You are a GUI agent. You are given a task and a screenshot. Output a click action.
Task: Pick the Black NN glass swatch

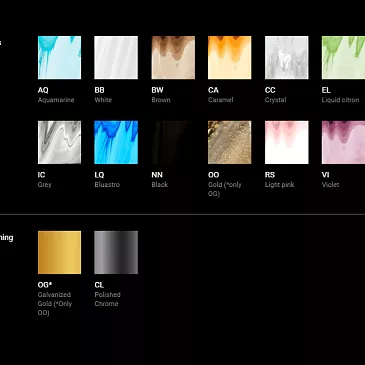(x=173, y=142)
